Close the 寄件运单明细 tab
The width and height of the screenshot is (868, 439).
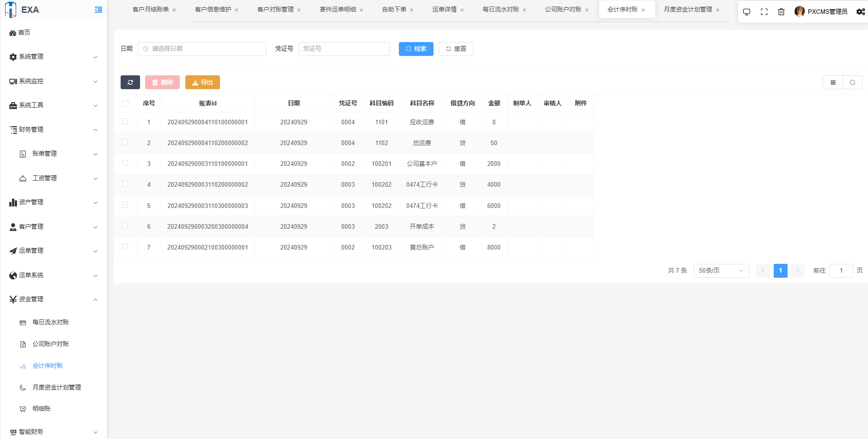(x=361, y=10)
